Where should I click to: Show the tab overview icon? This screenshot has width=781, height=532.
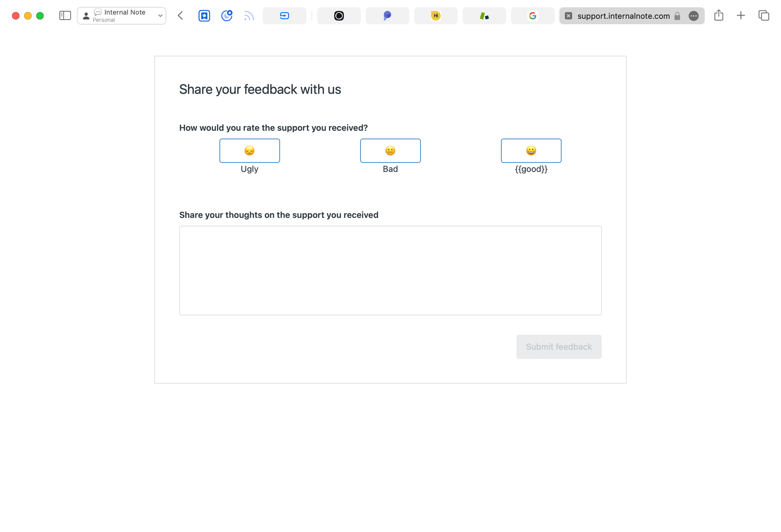point(763,16)
